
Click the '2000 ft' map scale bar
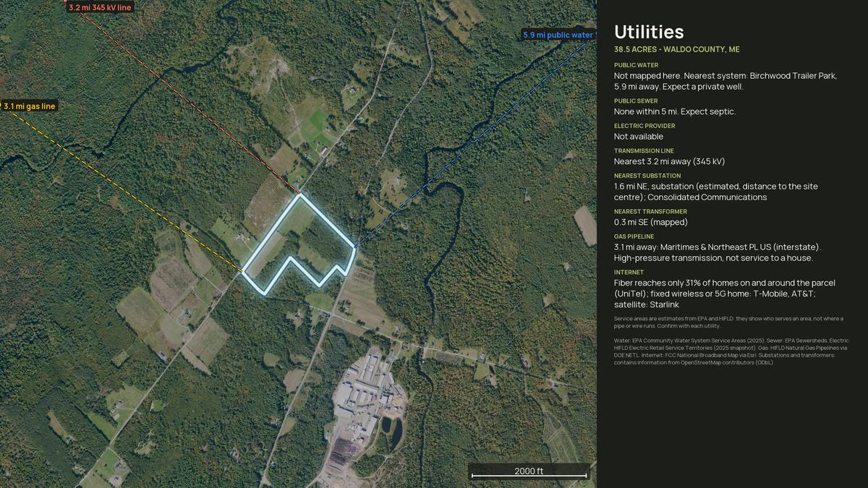click(529, 472)
